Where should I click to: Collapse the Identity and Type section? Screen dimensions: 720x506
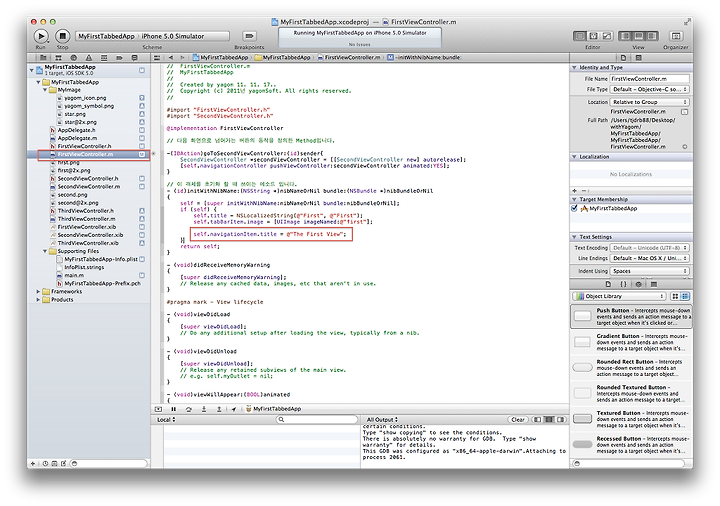click(x=574, y=67)
